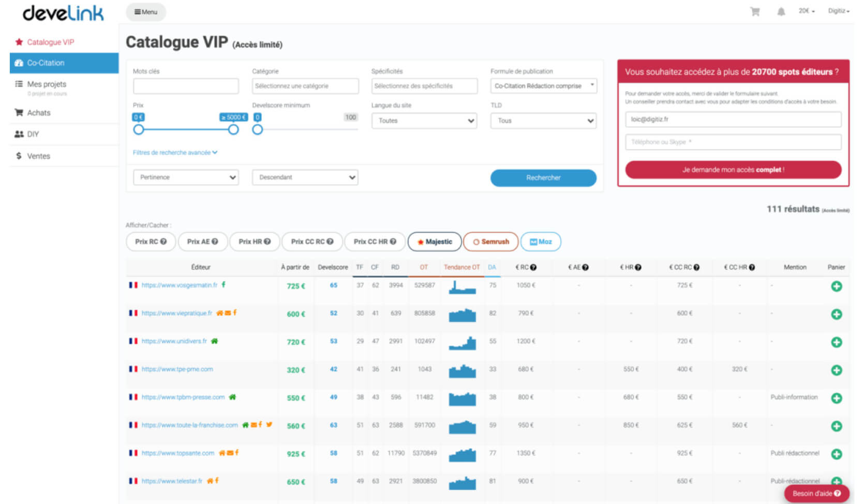
Task: Open the vosgesmatin.fr link
Action: pyautogui.click(x=180, y=285)
